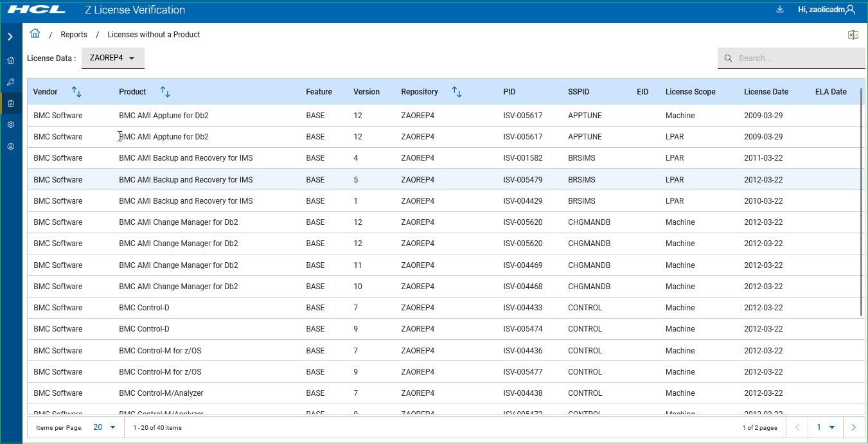868x444 pixels.
Task: Open the page number dropdown
Action: tap(825, 427)
